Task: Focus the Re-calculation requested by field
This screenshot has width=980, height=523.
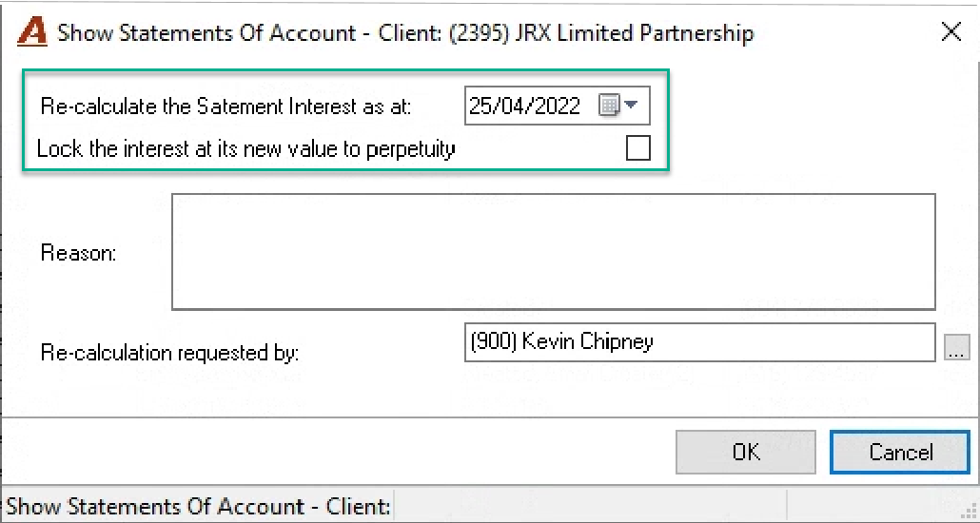Action: pyautogui.click(x=699, y=342)
